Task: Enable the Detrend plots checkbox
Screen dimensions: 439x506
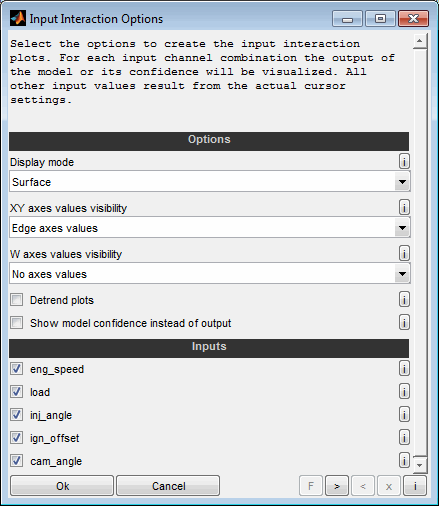Action: tap(16, 300)
